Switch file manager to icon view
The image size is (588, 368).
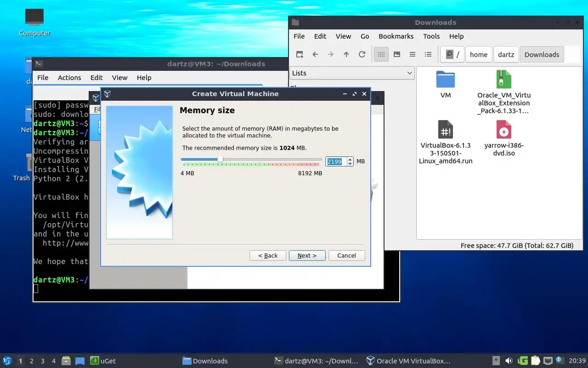click(x=381, y=54)
